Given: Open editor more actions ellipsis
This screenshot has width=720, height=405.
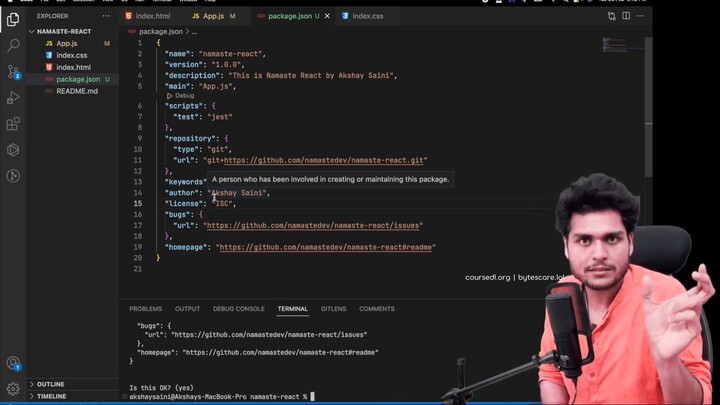Looking at the screenshot, I should [640, 16].
